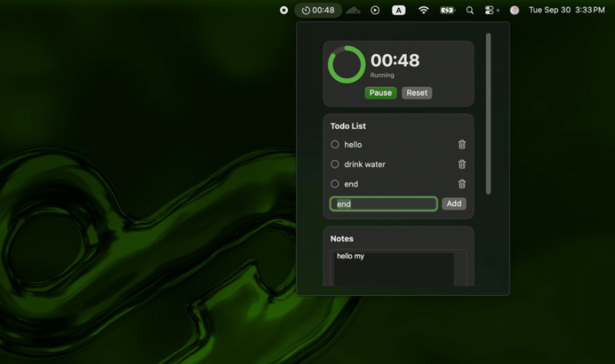This screenshot has width=615, height=364.
Task: Open the input source A icon
Action: pos(398,10)
